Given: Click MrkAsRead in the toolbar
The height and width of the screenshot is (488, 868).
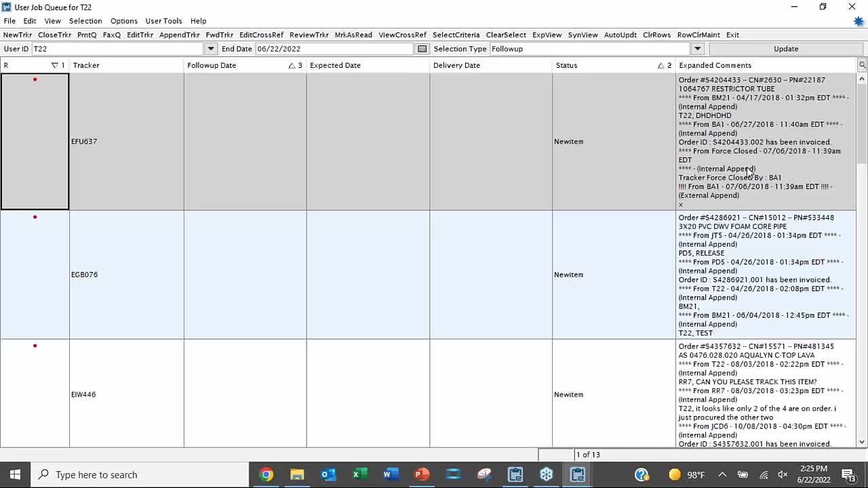Looking at the screenshot, I should point(353,35).
